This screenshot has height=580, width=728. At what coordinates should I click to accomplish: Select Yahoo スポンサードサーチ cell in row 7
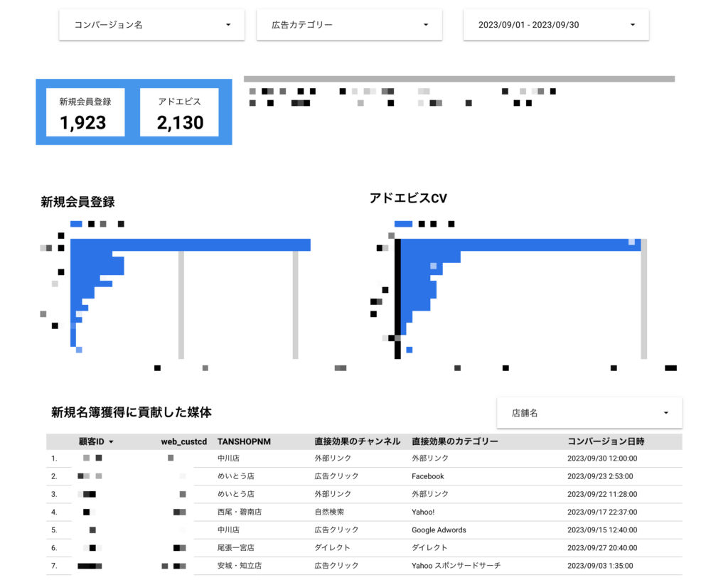tap(456, 566)
